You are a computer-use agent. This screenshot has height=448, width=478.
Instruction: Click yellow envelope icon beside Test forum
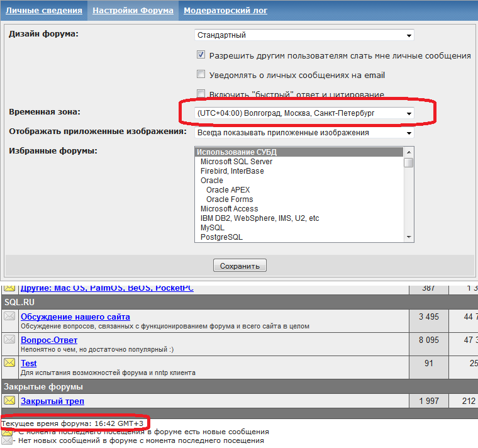coord(9,363)
